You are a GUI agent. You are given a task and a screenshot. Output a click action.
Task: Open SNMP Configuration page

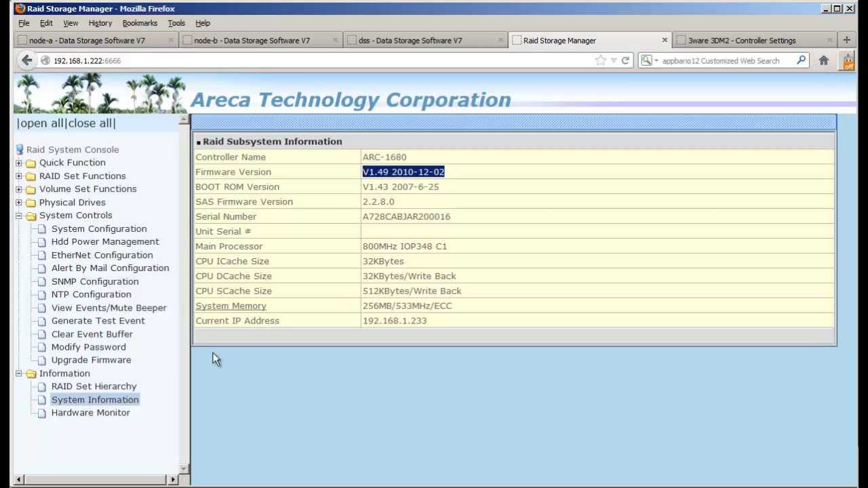click(x=95, y=282)
